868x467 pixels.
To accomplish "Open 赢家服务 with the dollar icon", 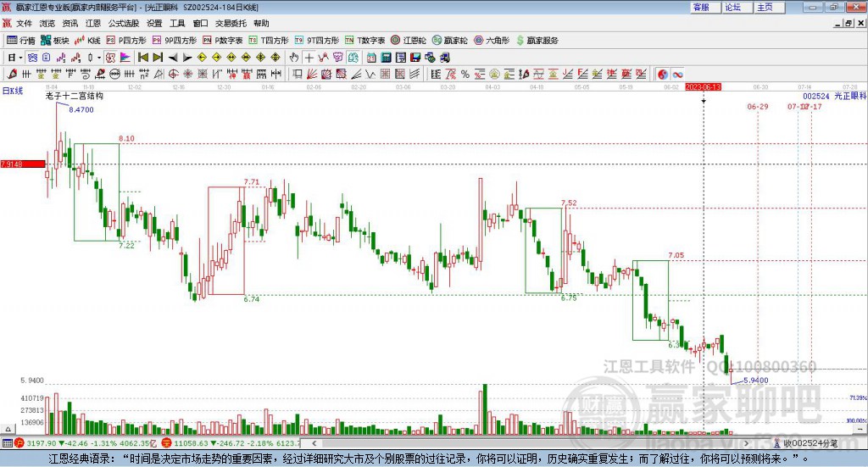I will [x=537, y=41].
